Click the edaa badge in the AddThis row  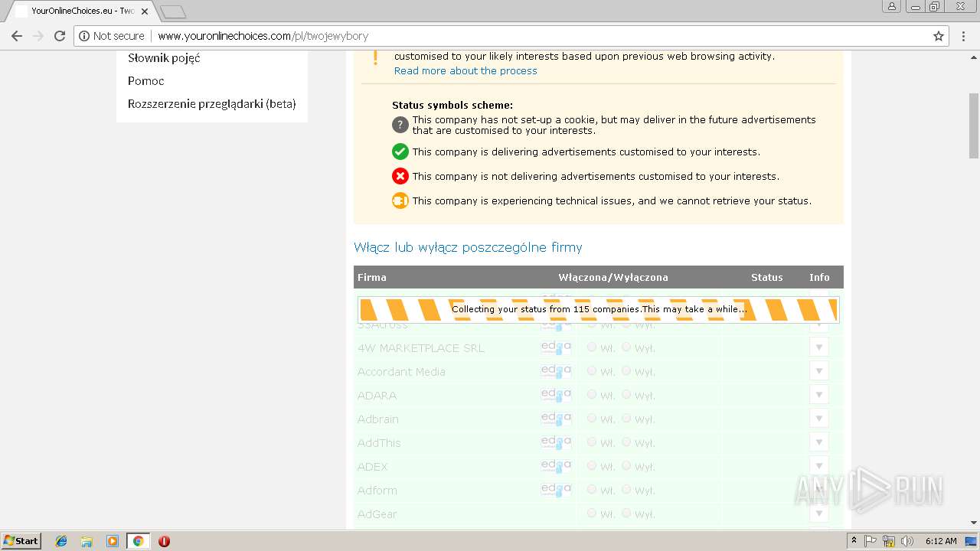pos(556,442)
